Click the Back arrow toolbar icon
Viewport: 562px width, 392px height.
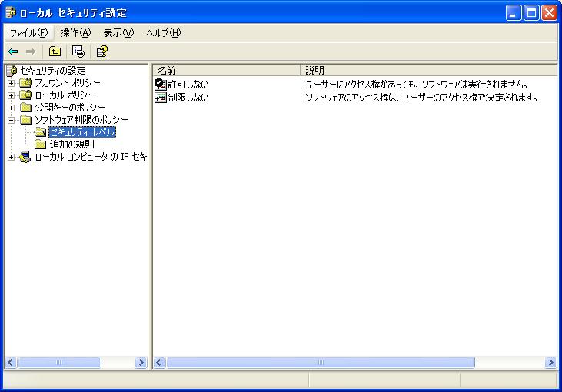[13, 51]
